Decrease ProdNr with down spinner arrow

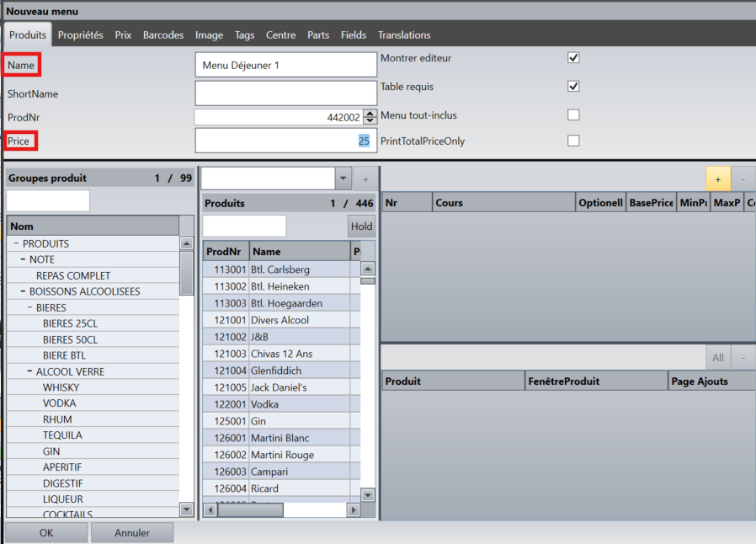(x=370, y=121)
